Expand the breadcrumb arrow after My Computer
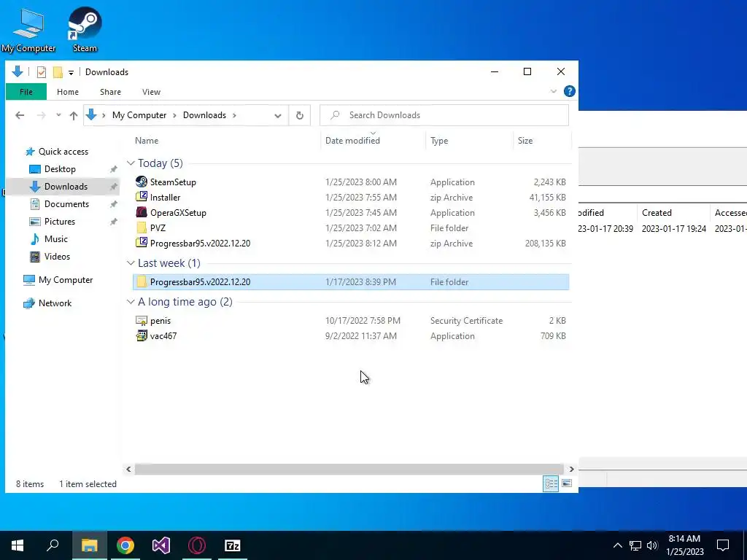This screenshot has height=560, width=747. 174,115
